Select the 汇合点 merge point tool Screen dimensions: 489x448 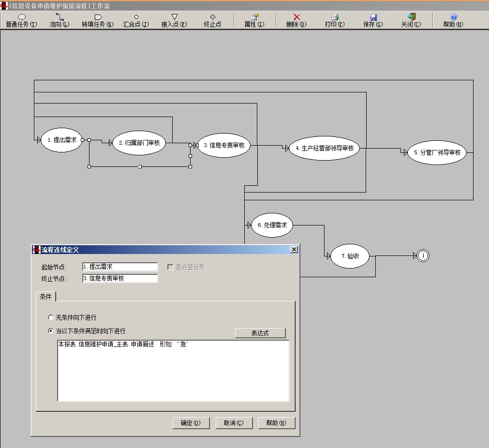tap(136, 20)
